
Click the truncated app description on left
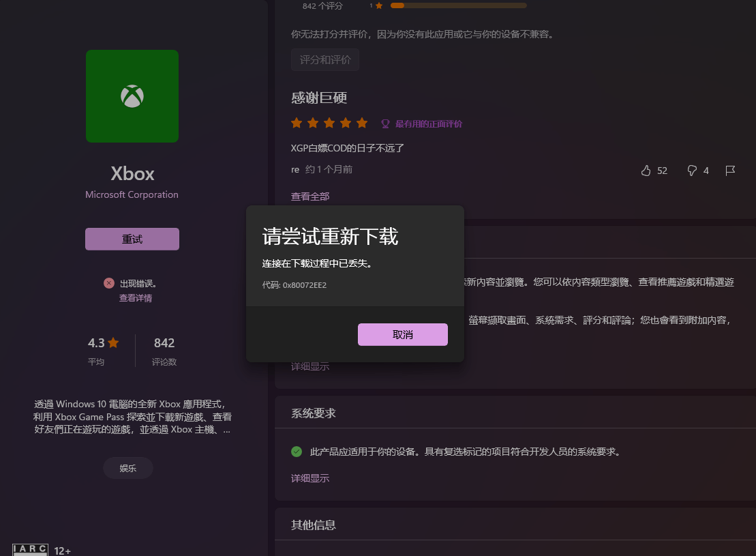tap(132, 417)
